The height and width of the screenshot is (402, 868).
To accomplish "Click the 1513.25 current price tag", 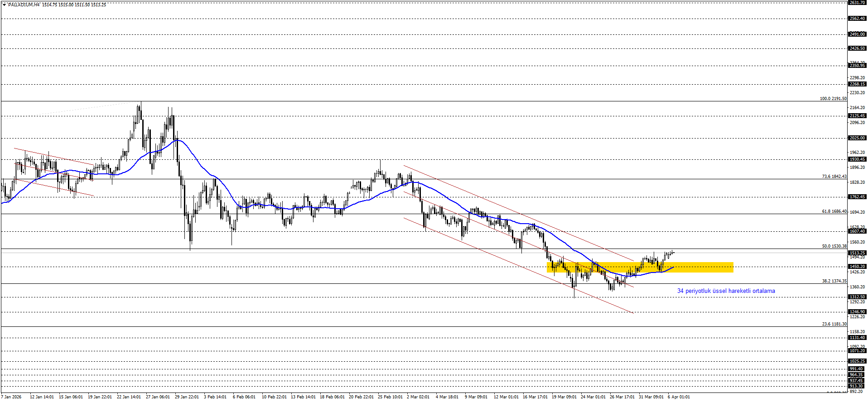I will click(857, 253).
